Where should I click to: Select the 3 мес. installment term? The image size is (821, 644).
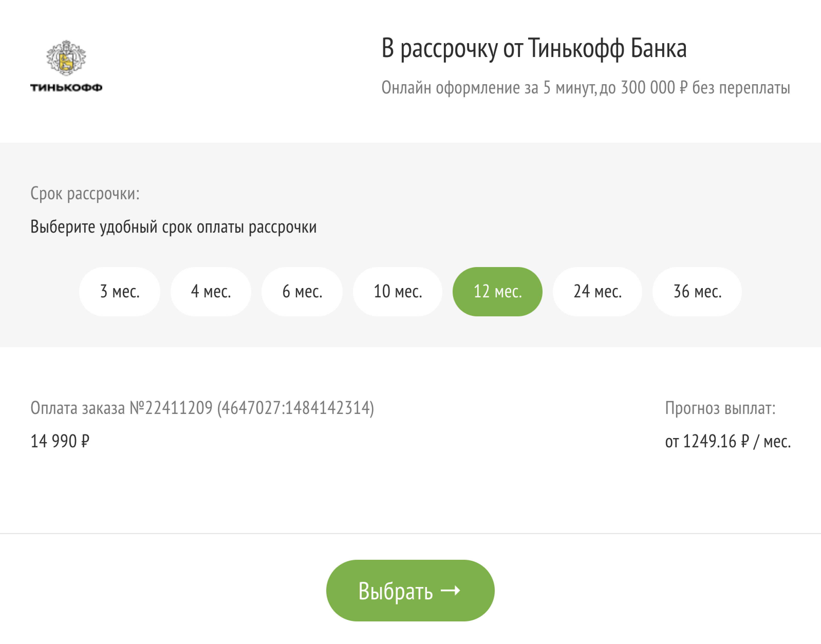(119, 291)
